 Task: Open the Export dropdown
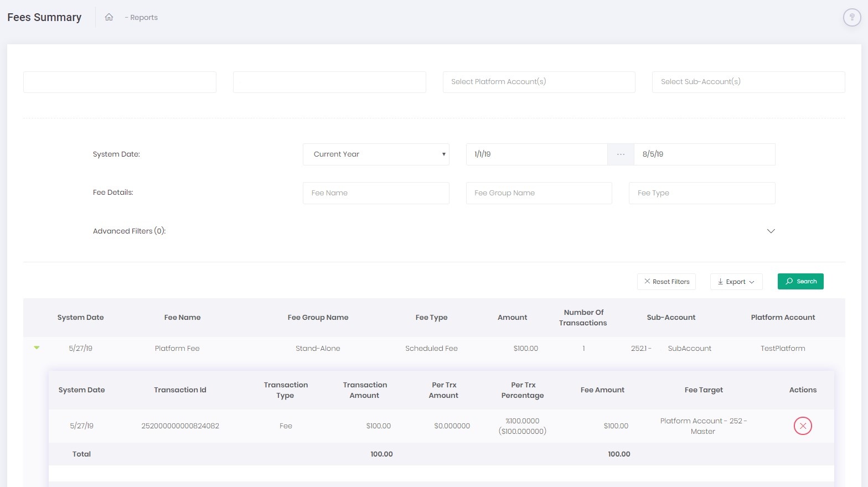tap(736, 282)
